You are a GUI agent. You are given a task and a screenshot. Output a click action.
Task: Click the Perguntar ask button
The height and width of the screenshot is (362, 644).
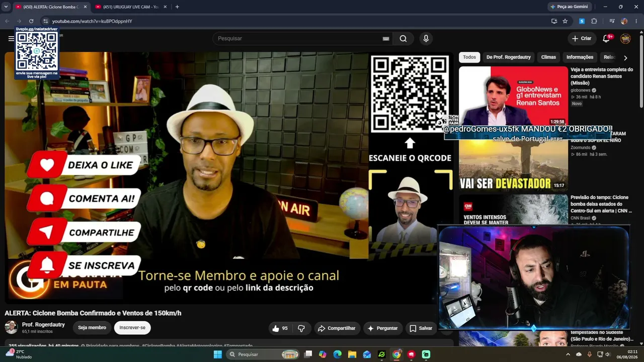pyautogui.click(x=382, y=328)
